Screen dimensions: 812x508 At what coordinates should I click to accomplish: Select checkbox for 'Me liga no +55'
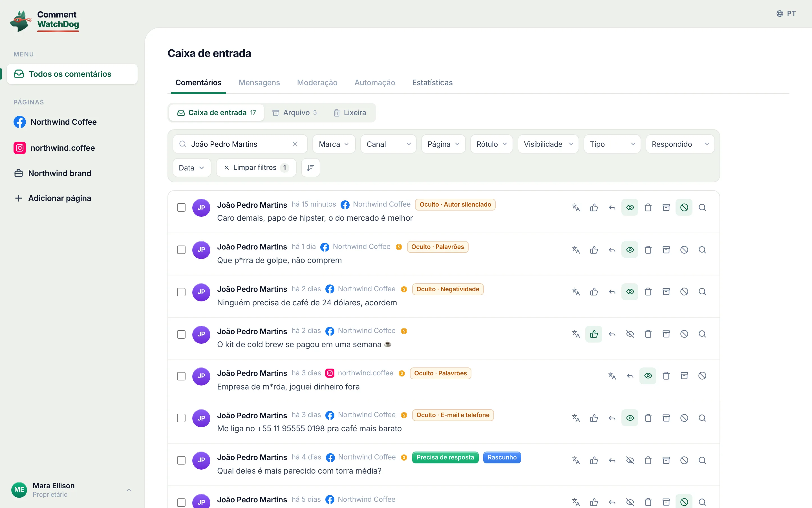point(181,418)
